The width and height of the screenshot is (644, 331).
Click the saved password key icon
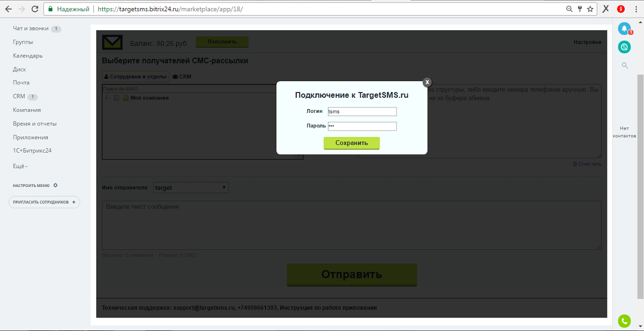580,9
